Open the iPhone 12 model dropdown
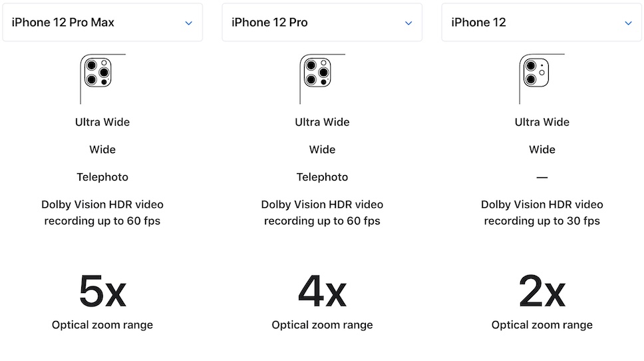644x361 pixels. (541, 23)
